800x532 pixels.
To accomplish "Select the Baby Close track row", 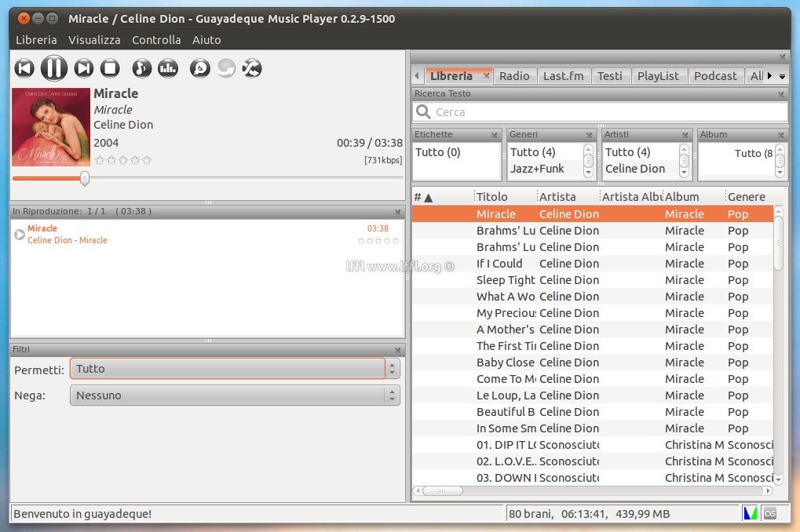I will click(593, 363).
